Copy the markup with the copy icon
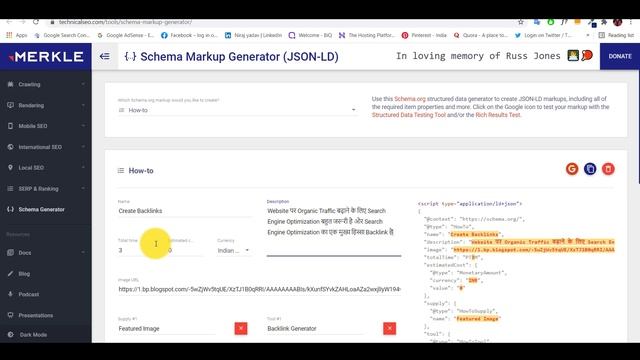640x360 pixels. coord(590,169)
